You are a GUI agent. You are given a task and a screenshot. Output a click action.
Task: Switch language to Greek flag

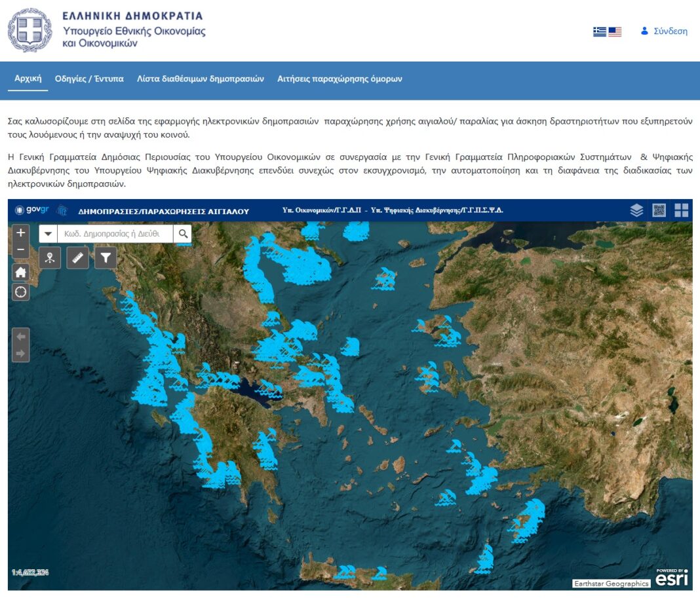(599, 31)
